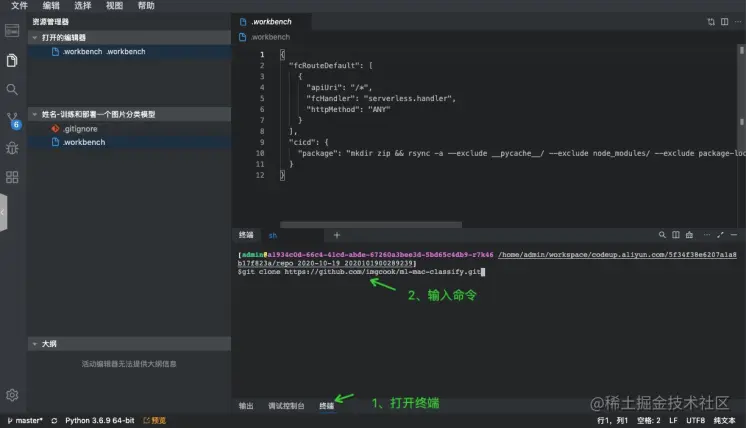Image resolution: width=746 pixels, height=428 pixels.
Task: Click the preview icon labeled 预览 in status bar
Action: tap(155, 420)
